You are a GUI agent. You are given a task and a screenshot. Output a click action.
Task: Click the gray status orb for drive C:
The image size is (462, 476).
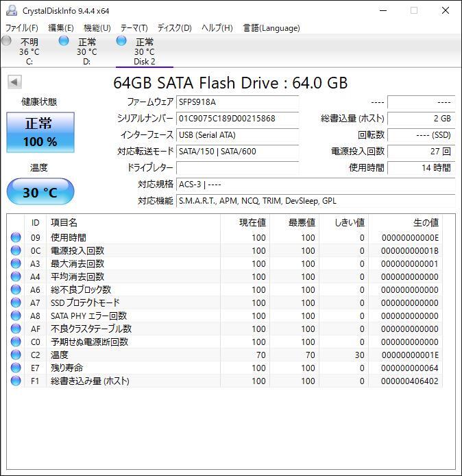coord(7,41)
